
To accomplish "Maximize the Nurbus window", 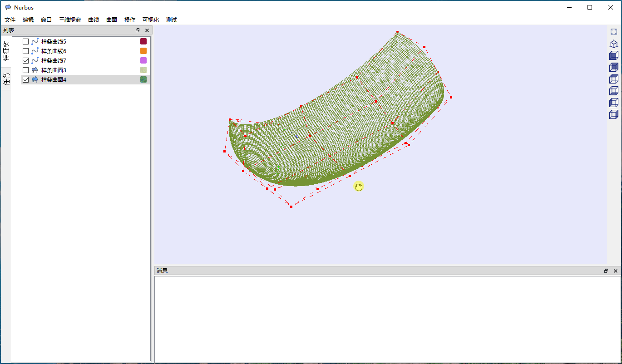I will tap(590, 7).
